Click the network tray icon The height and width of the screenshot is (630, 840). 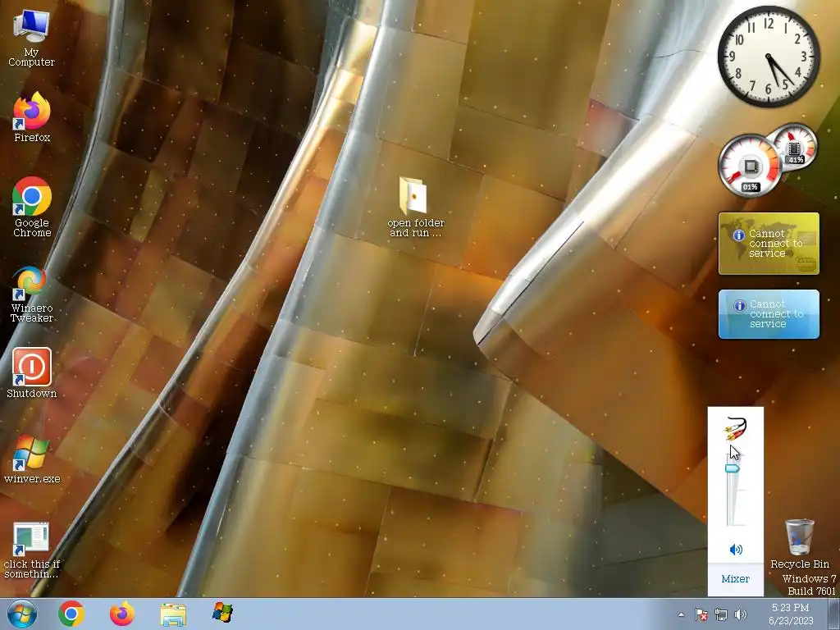pyautogui.click(x=721, y=614)
